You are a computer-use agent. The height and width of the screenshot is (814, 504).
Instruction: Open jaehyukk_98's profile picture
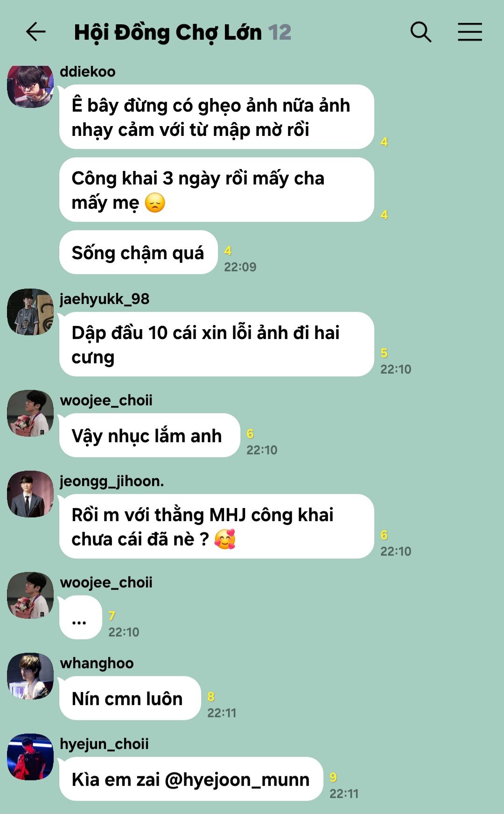pyautogui.click(x=30, y=312)
